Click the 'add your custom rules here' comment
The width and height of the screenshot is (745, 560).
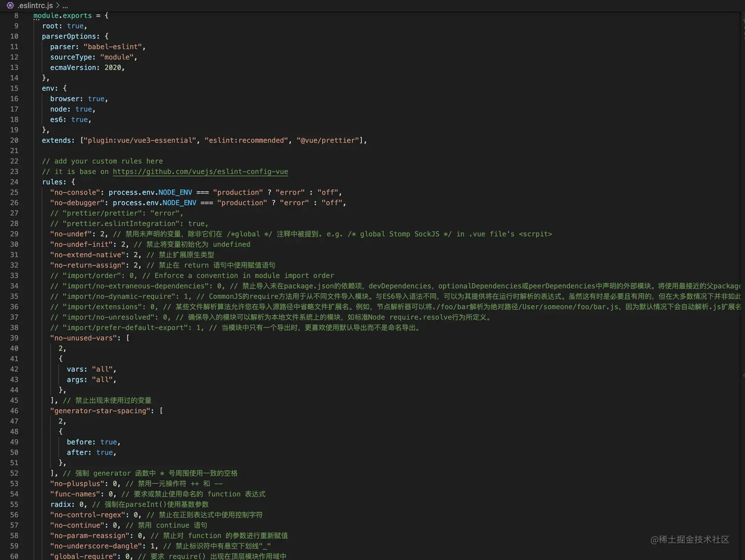point(102,161)
